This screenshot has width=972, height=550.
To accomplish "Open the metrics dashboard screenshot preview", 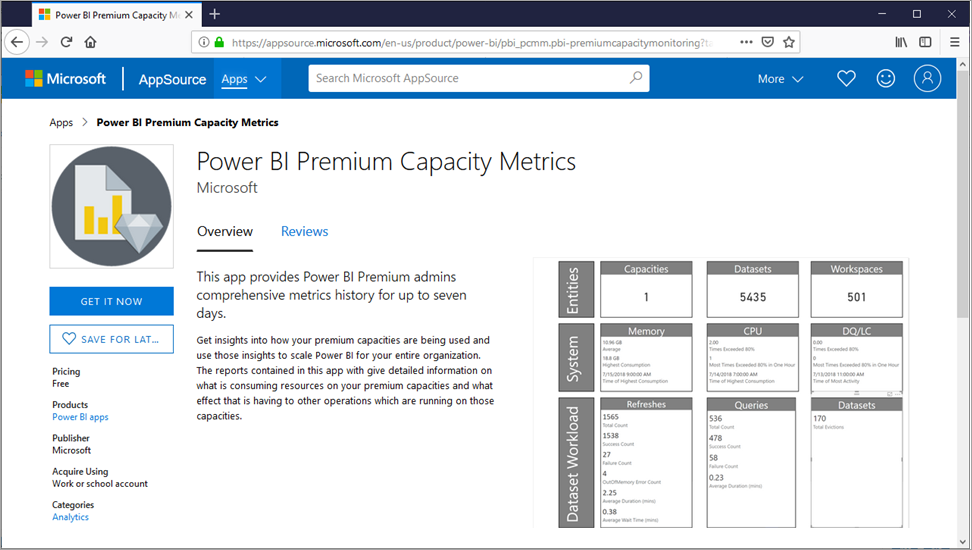I will (x=721, y=393).
